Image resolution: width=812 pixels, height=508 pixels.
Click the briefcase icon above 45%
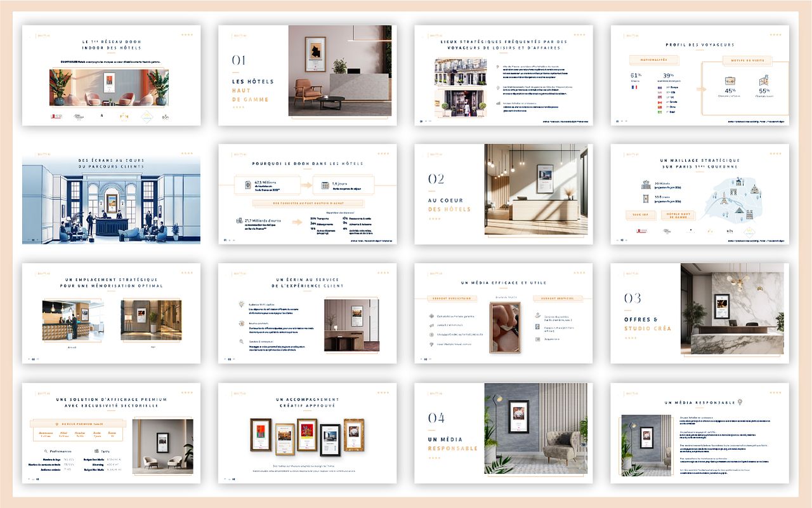pos(730,82)
